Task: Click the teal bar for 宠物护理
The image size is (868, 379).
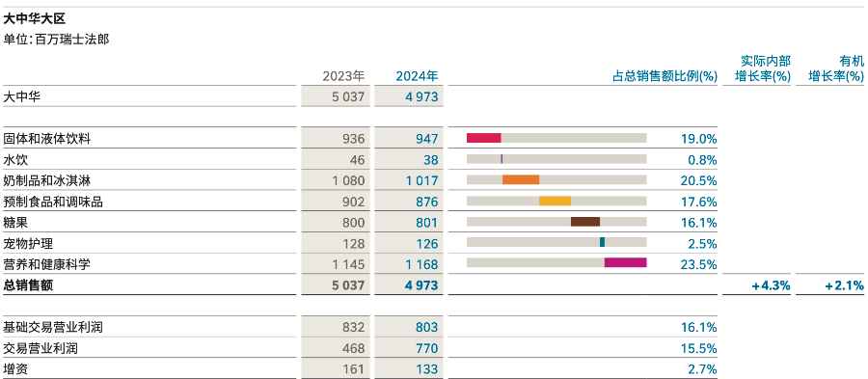Action: point(602,242)
